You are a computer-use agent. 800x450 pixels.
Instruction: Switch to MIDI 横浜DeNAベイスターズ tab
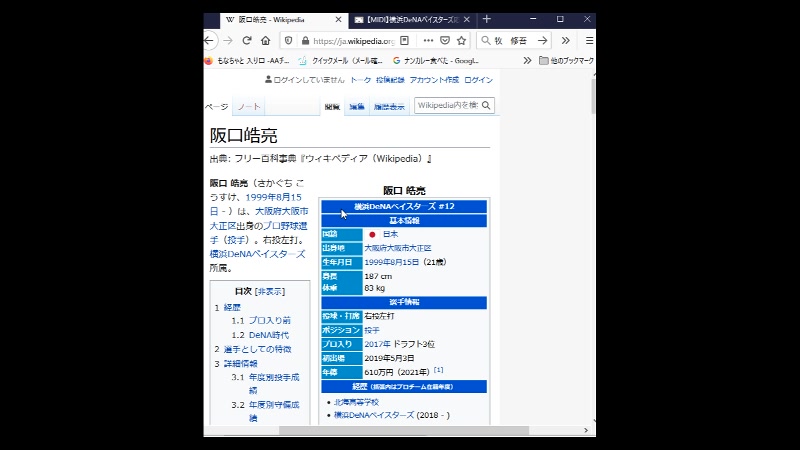[x=407, y=19]
